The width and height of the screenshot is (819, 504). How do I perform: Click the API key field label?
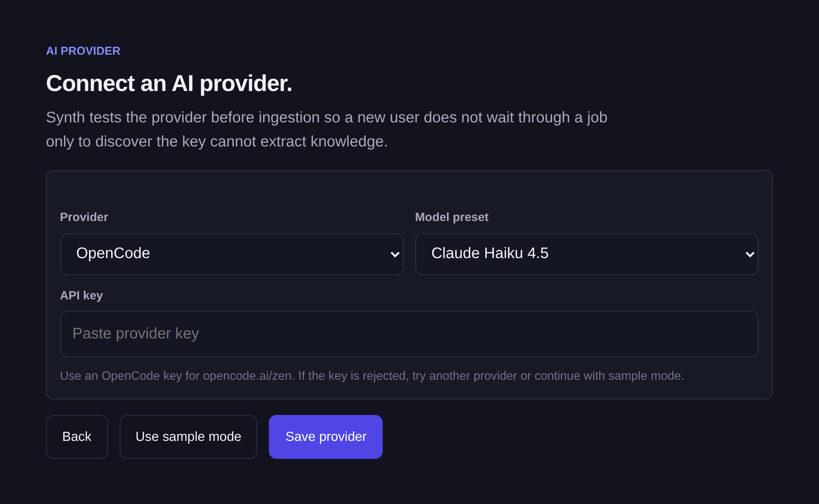[x=82, y=295]
